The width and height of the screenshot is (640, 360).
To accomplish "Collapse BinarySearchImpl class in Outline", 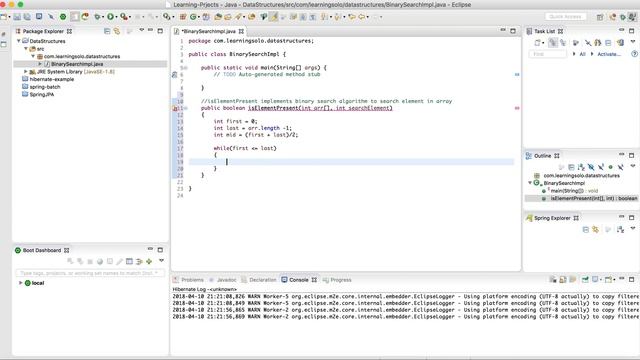I will pos(530,183).
